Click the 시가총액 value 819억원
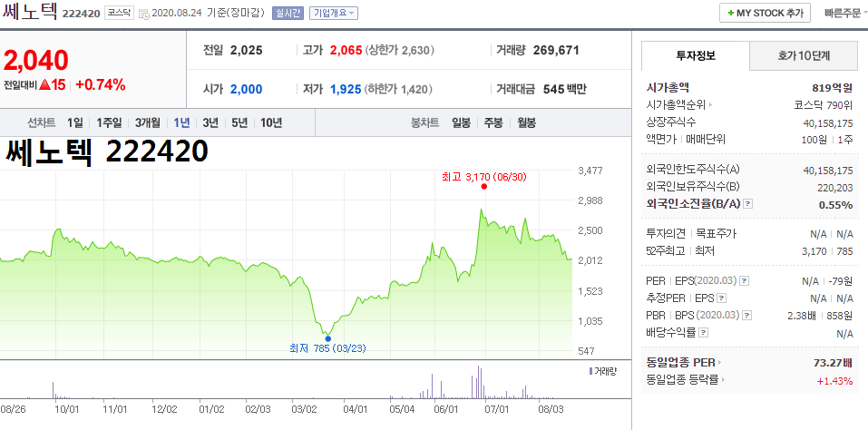Image resolution: width=868 pixels, height=430 pixels. coord(832,87)
